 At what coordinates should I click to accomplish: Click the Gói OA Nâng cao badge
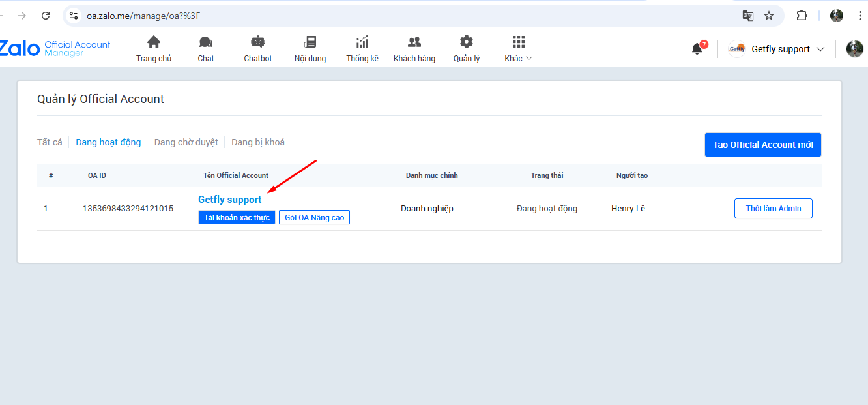pyautogui.click(x=315, y=217)
